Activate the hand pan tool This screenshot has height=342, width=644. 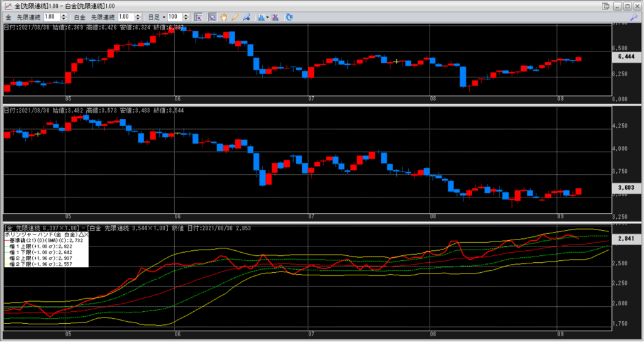223,16
